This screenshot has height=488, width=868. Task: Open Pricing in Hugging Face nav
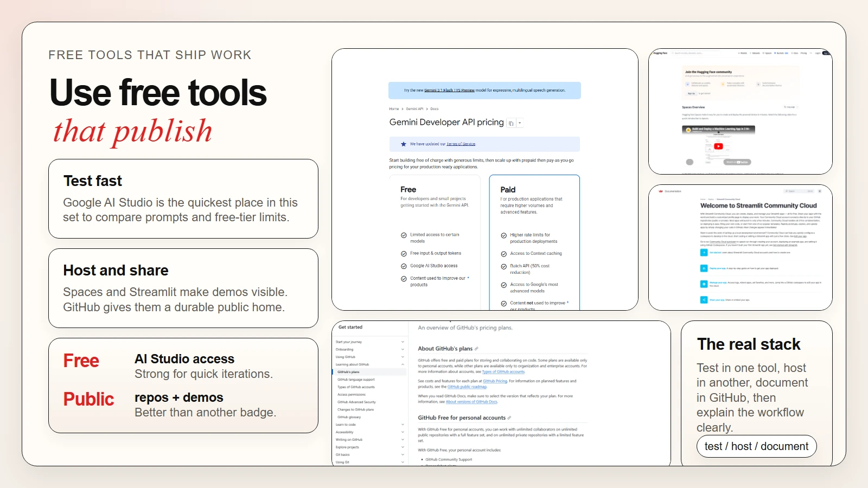tap(803, 53)
